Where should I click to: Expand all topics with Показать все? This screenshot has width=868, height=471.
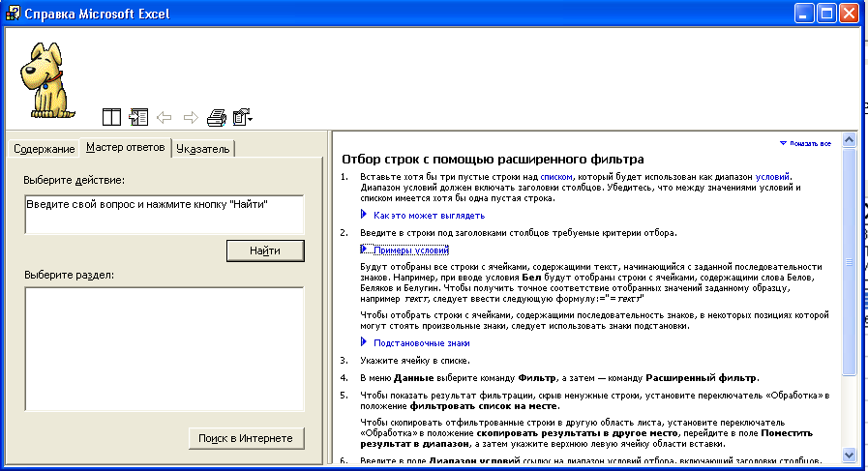point(805,143)
